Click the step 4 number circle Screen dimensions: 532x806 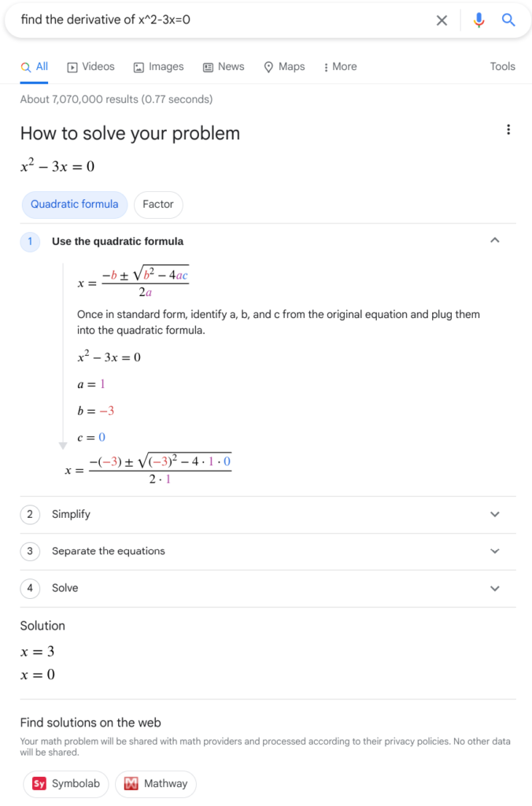[x=30, y=588]
